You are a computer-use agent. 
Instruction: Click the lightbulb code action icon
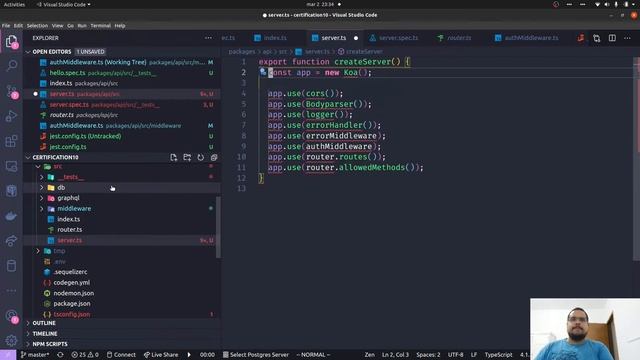(x=263, y=72)
